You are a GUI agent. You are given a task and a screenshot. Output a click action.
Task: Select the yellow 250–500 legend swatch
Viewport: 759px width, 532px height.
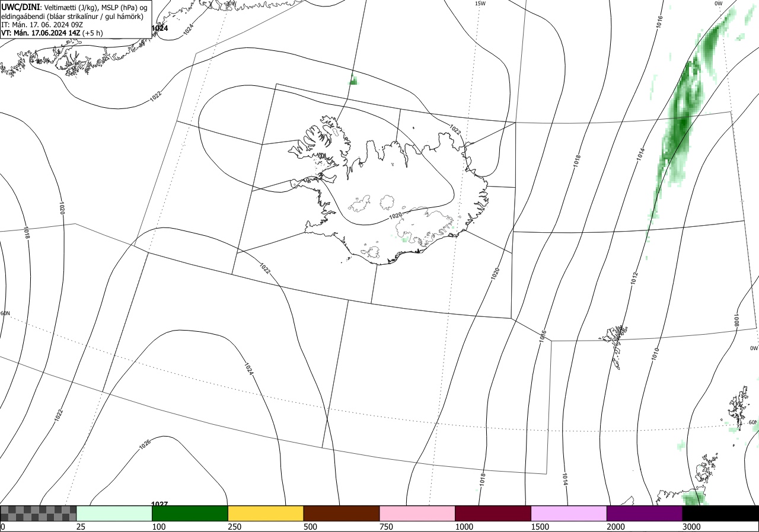tap(266, 513)
